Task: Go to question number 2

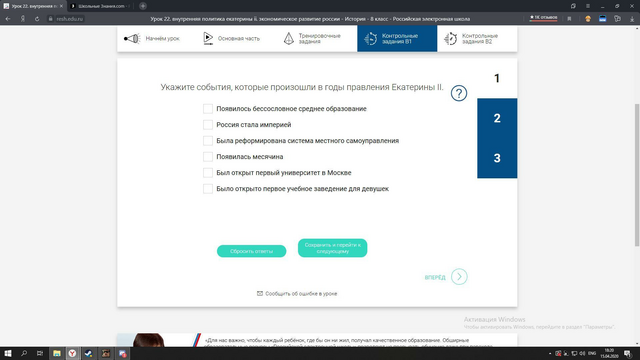Action: [497, 118]
